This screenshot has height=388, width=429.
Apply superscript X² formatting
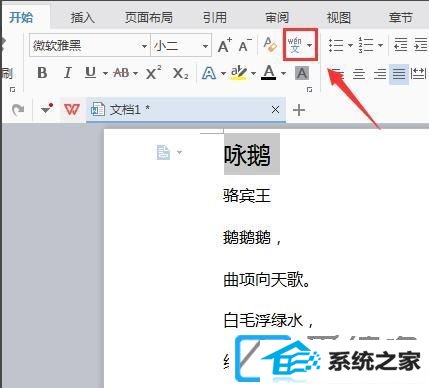click(x=154, y=72)
